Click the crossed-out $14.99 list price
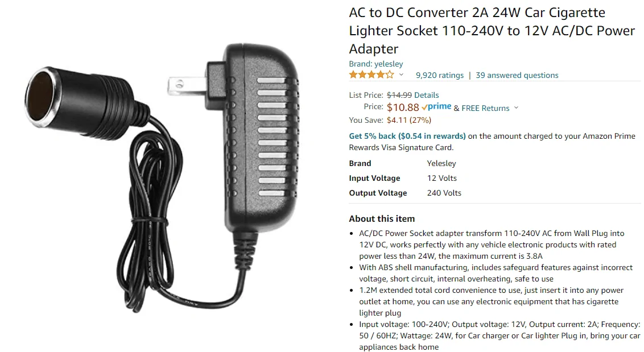This screenshot has height=352, width=644. coord(399,95)
